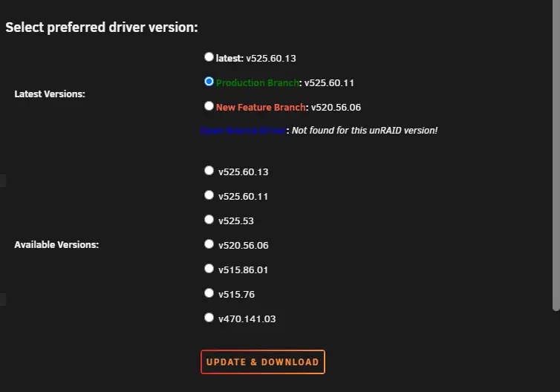Choose v520.56.06 radio under Available Versions
560x392 pixels.
(x=209, y=244)
